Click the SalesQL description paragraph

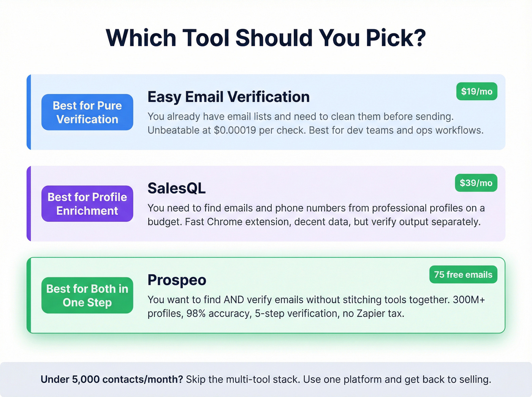315,215
